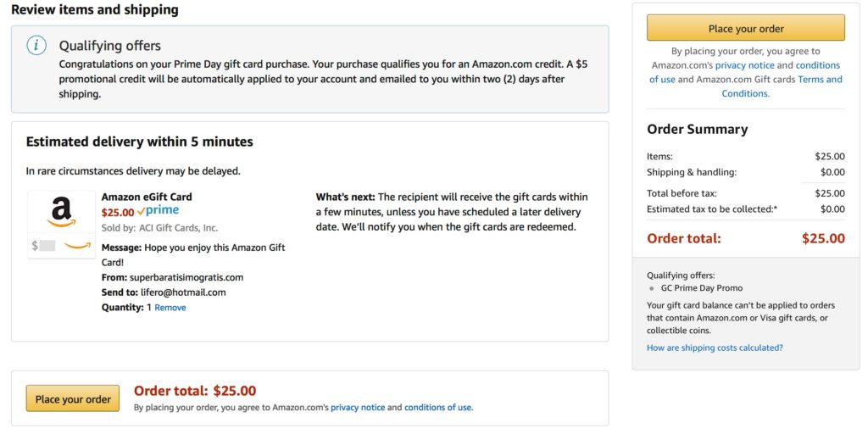Click the bottom Place your order button
This screenshot has width=868, height=434.
click(73, 398)
